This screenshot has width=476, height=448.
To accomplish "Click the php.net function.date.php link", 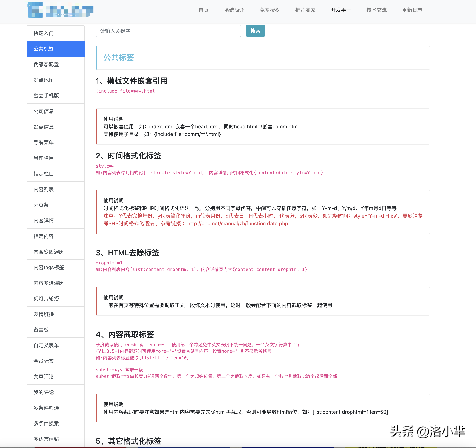I will pyautogui.click(x=237, y=223).
